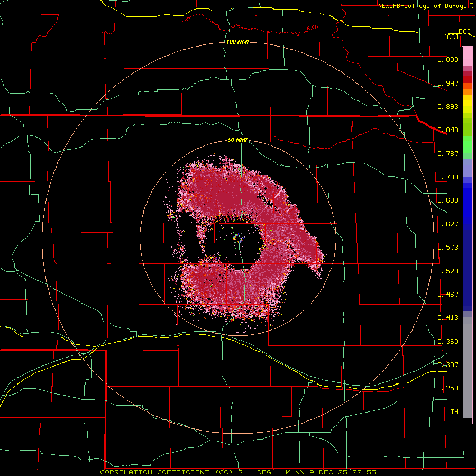This screenshot has height=476, width=476.
Task: Click the 0.680 legend value
Action: [x=448, y=200]
